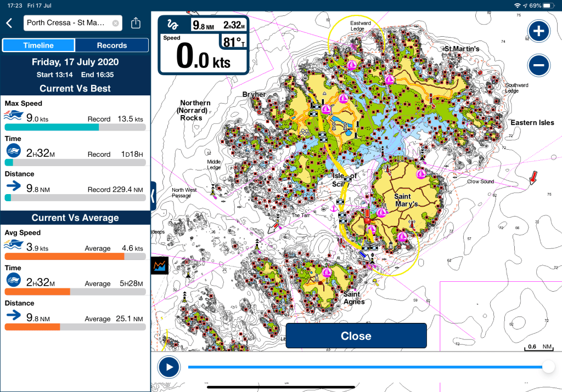Viewport: 562px width, 392px height.
Task: Switch to the Records tab
Action: pyautogui.click(x=111, y=46)
